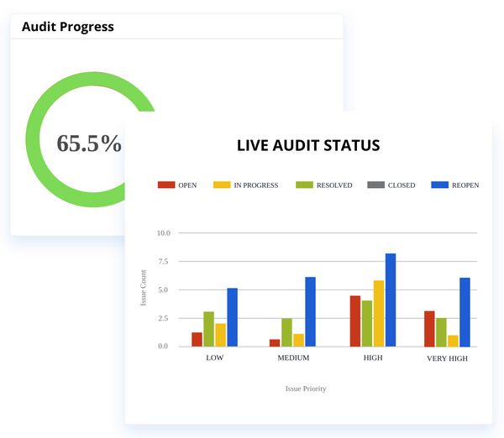504x438 pixels.
Task: Toggle the CLOSED series legend label
Action: [402, 185]
